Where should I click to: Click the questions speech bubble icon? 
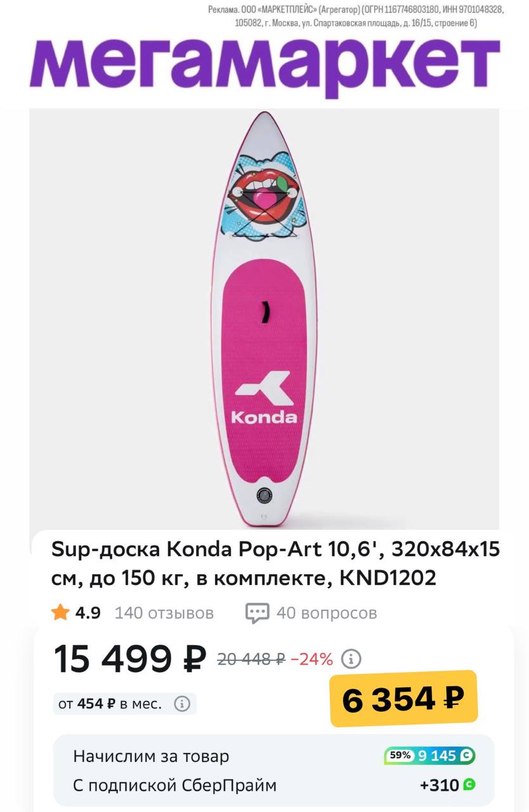[x=257, y=613]
